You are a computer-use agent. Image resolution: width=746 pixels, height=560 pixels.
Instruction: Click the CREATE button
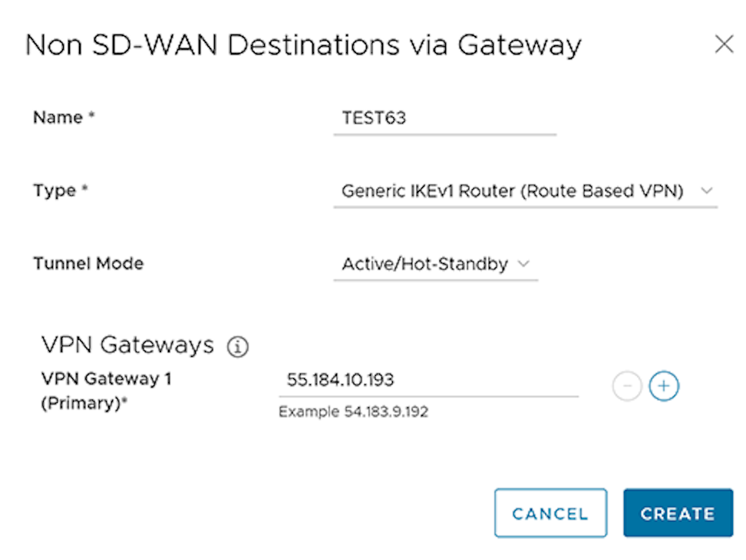click(x=678, y=513)
